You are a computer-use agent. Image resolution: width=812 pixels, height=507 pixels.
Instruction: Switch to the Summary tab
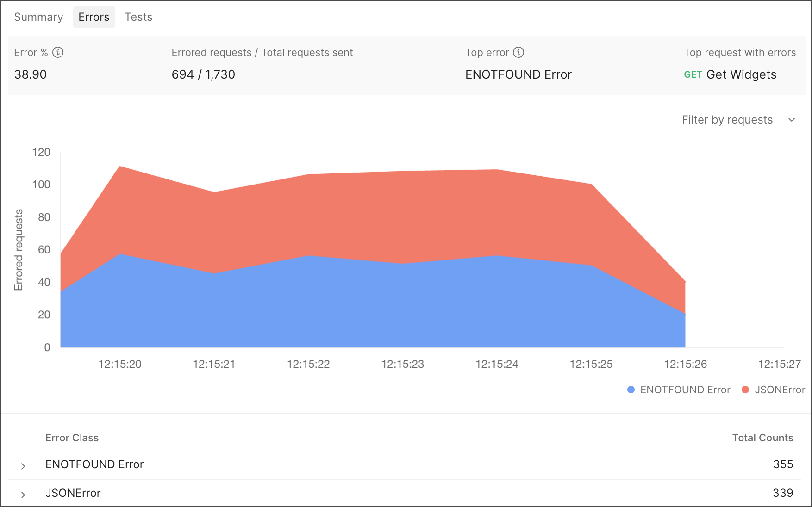pos(38,17)
